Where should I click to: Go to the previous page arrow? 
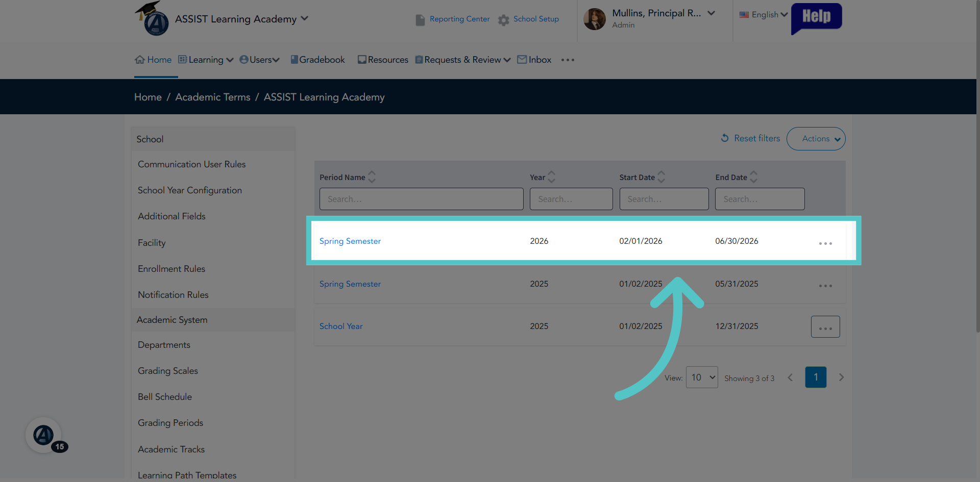tap(790, 377)
